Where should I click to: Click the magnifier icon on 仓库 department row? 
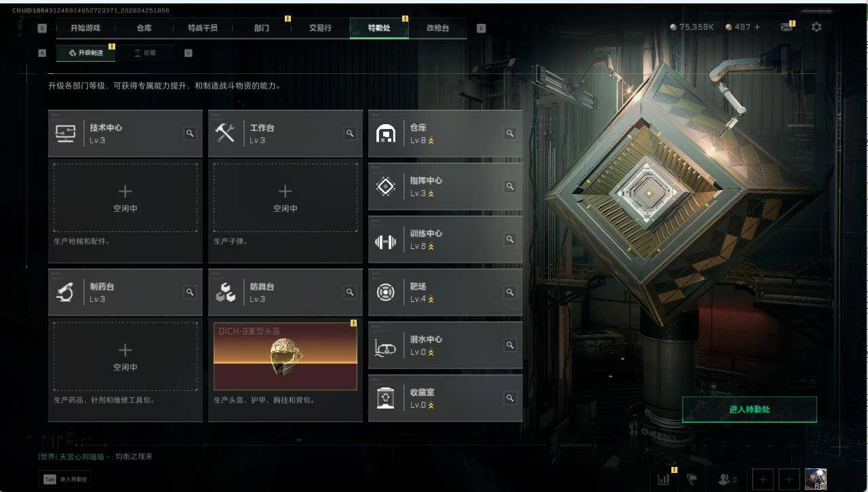[x=510, y=134]
